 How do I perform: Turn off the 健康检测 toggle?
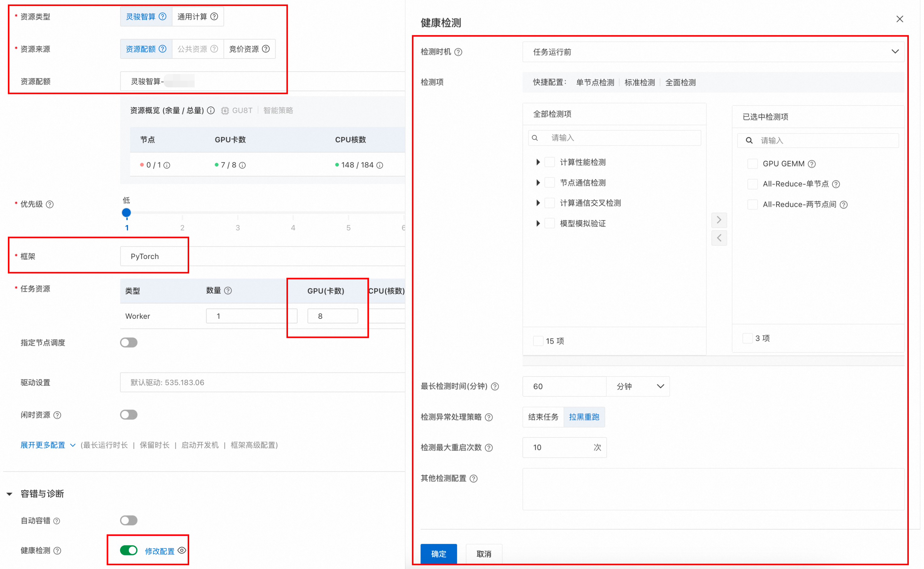coord(129,550)
